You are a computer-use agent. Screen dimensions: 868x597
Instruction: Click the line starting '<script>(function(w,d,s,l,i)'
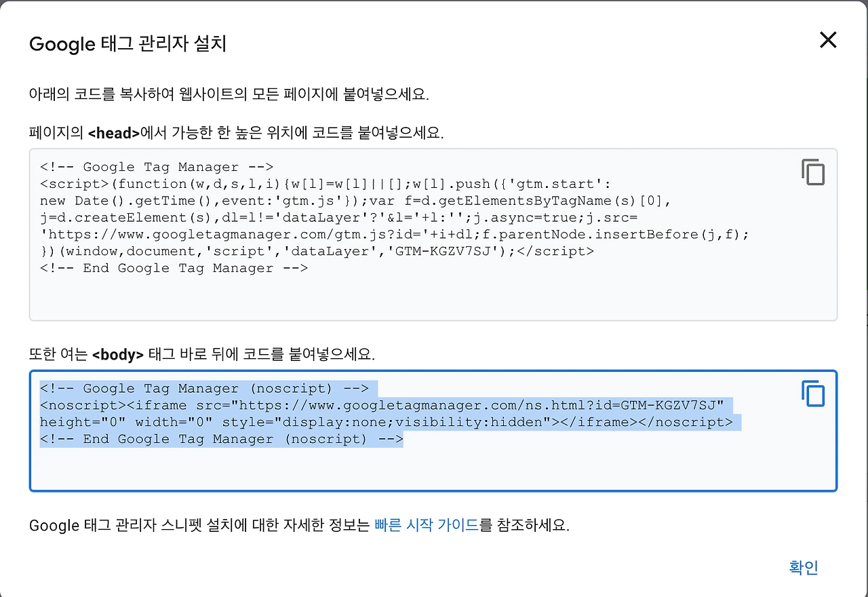pos(325,184)
